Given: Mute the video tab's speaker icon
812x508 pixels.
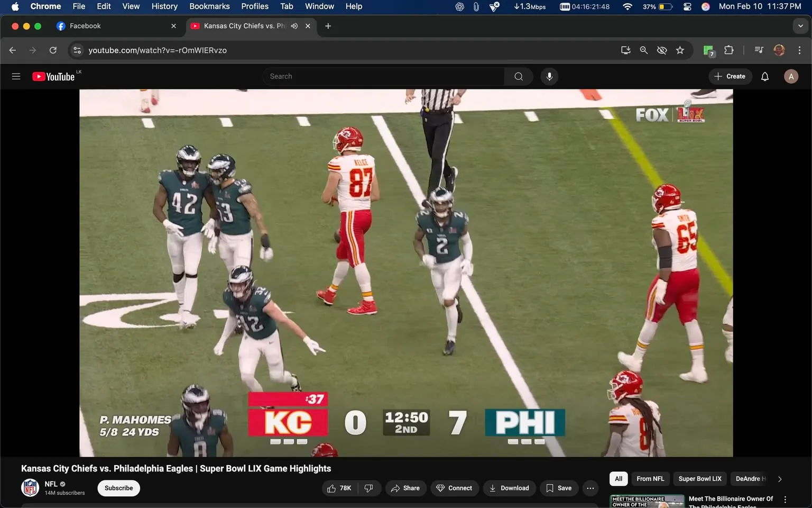Looking at the screenshot, I should (x=294, y=25).
